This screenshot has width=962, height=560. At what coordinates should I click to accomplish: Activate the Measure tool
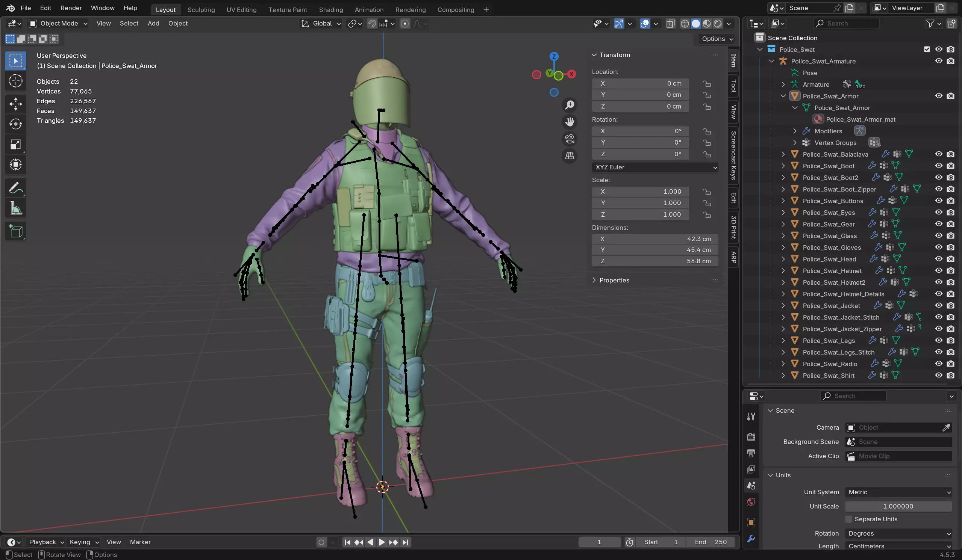pyautogui.click(x=16, y=208)
